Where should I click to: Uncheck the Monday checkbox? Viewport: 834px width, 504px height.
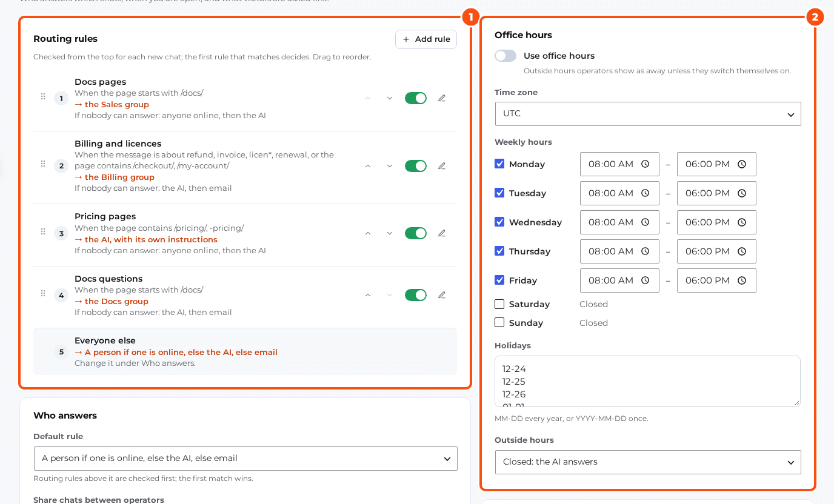tap(499, 164)
